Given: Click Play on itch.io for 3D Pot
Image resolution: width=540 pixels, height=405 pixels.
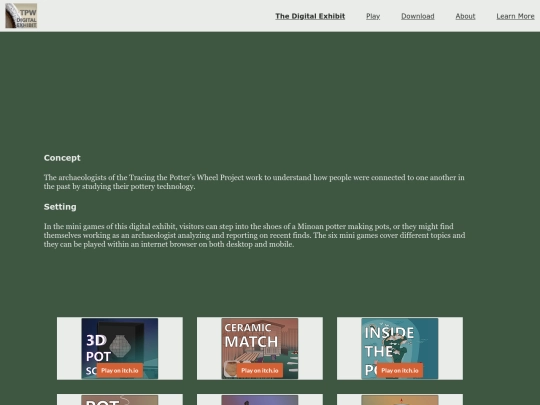Looking at the screenshot, I should click(x=120, y=371).
